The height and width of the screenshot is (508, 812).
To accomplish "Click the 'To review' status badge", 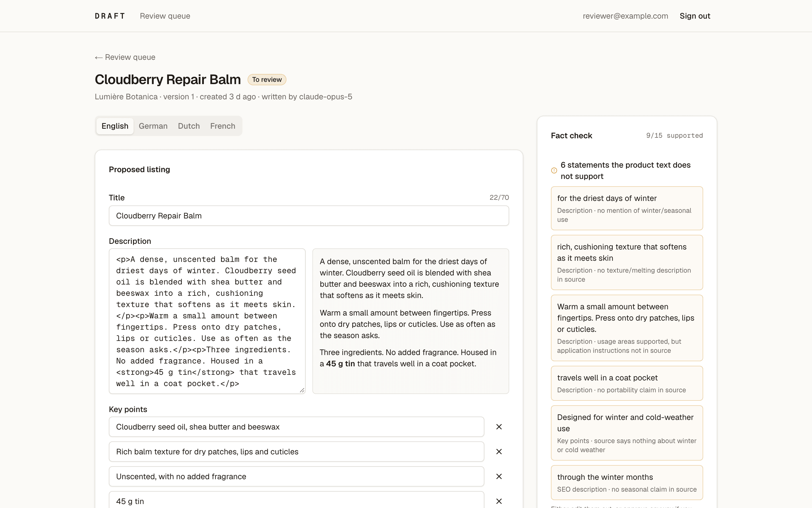I will (267, 80).
